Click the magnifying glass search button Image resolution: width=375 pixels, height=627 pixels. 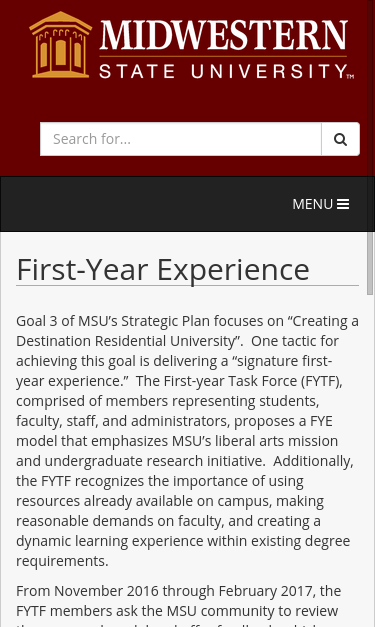(x=340, y=139)
